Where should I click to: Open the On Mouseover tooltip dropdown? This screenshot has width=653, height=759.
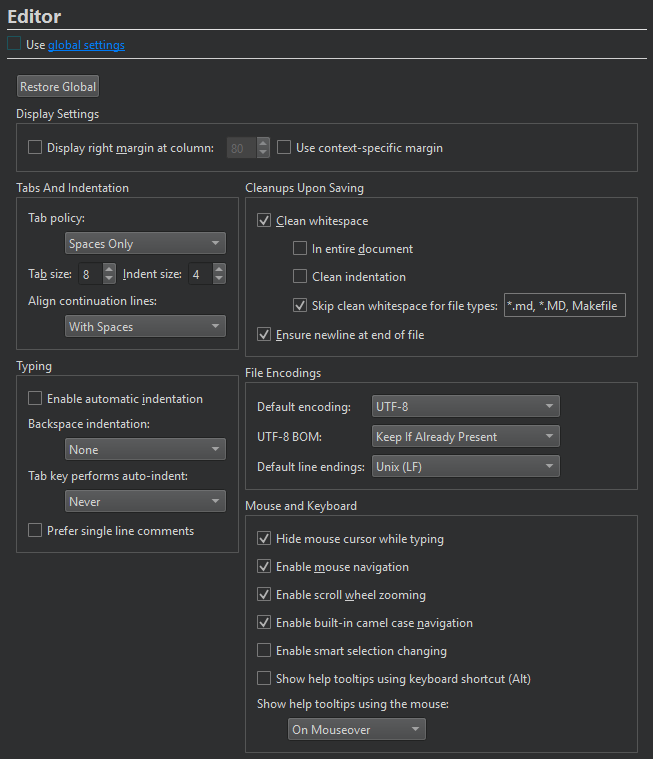click(x=356, y=730)
